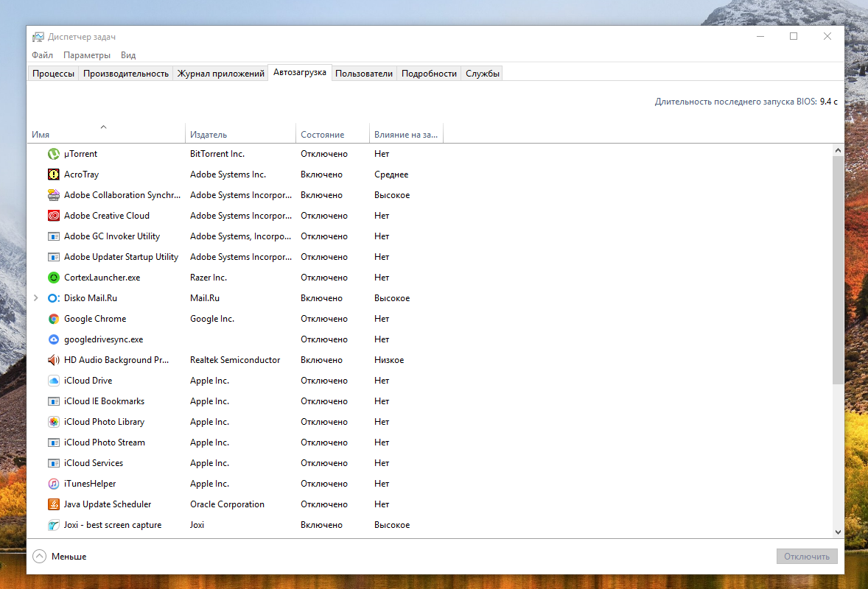
Task: Maximize the Task Manager window
Action: point(794,37)
